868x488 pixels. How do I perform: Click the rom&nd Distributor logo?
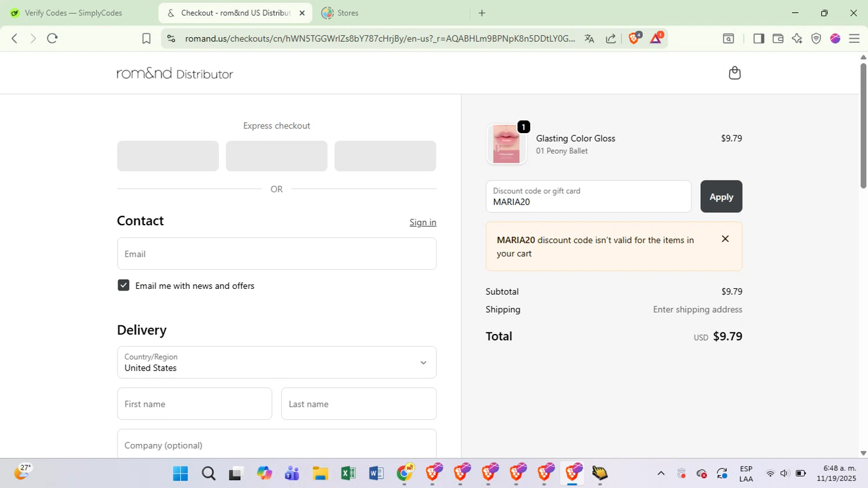click(x=175, y=74)
